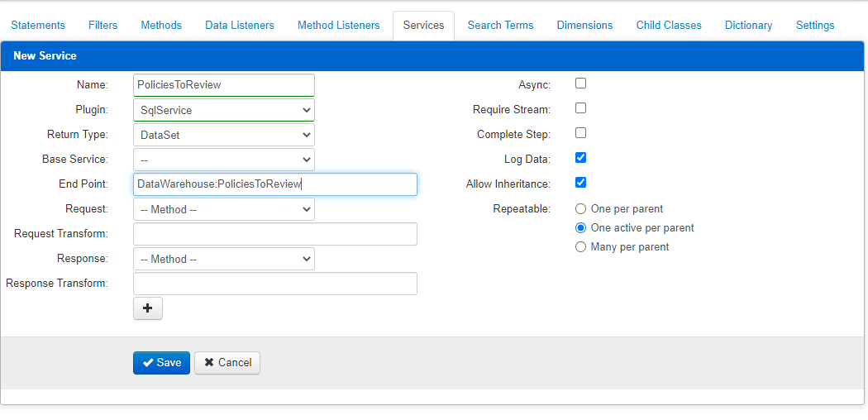Open the Request method dropdown
868x420 pixels.
(x=224, y=209)
